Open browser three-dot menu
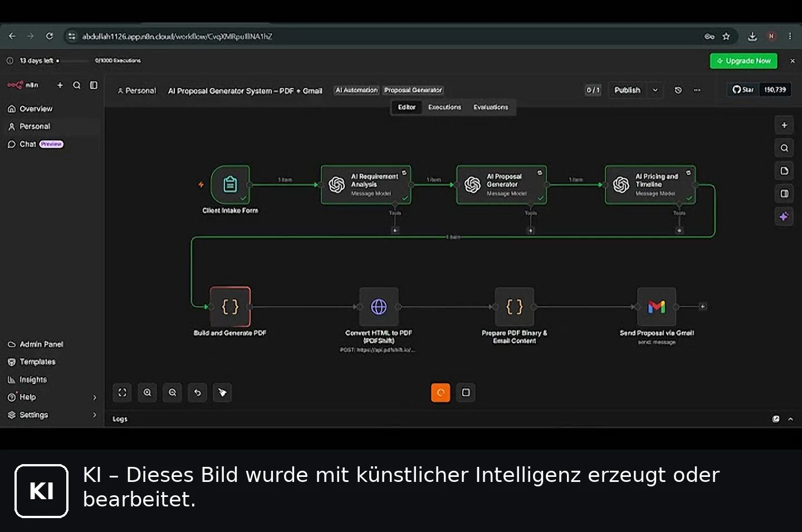The image size is (802, 532). [790, 36]
